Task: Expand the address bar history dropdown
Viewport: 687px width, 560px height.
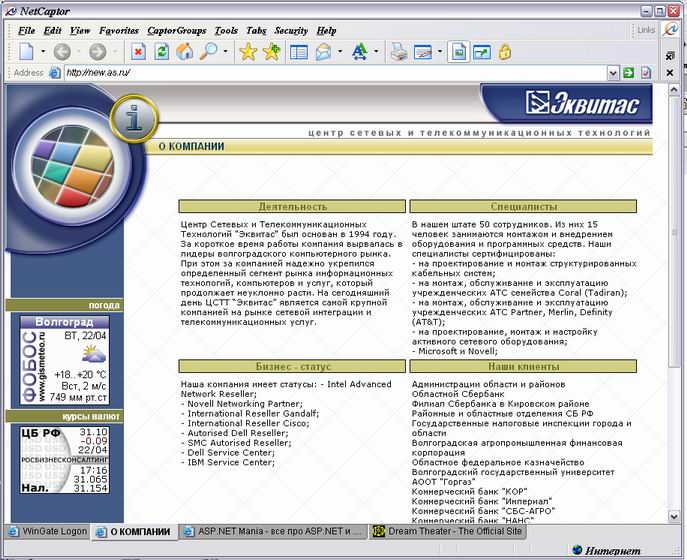Action: tap(613, 73)
